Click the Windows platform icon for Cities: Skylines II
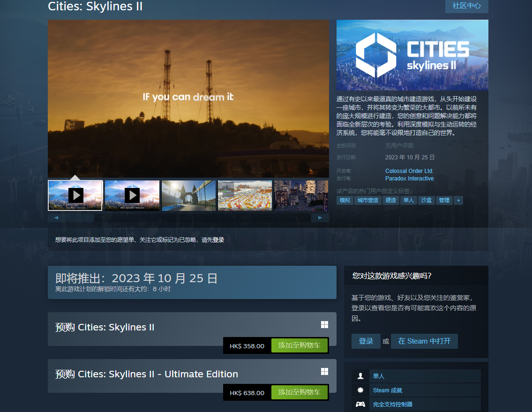Viewport: 532px width, 412px height. tap(324, 325)
